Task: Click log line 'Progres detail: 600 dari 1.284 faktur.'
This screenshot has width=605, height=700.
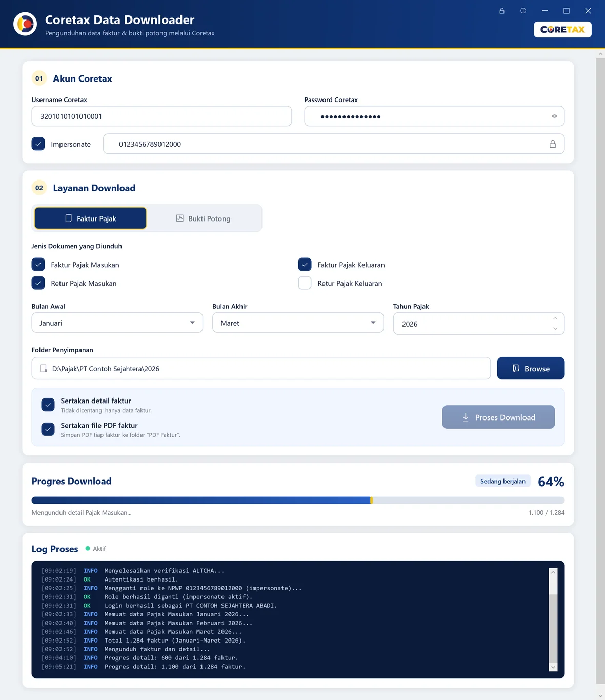Action: pos(171,658)
